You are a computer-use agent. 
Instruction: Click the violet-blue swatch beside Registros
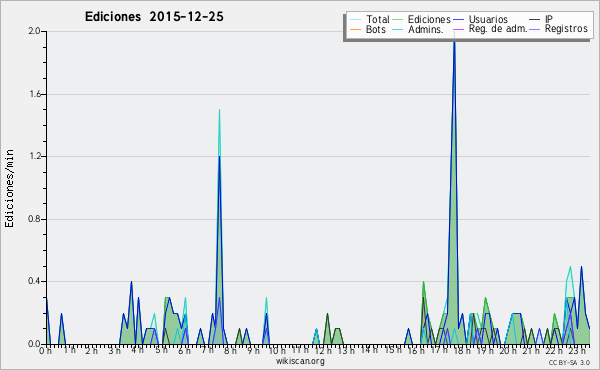point(535,29)
